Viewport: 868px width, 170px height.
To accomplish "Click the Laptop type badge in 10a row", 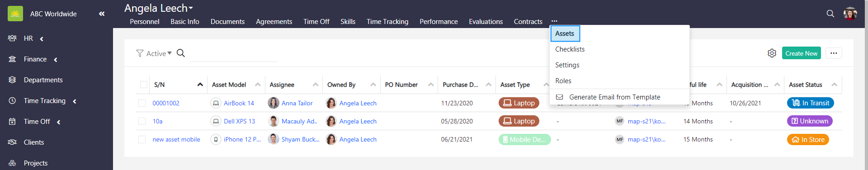I will pyautogui.click(x=519, y=121).
